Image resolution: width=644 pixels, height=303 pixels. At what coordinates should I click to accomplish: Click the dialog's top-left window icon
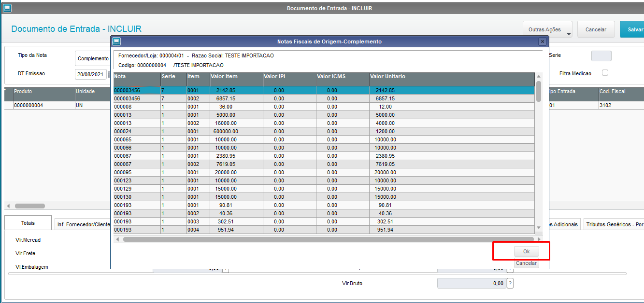[x=116, y=41]
